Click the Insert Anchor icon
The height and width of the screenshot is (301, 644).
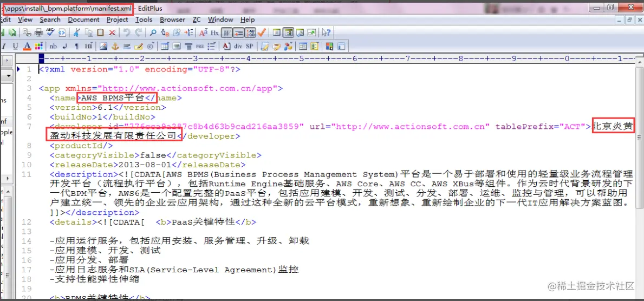click(x=115, y=46)
